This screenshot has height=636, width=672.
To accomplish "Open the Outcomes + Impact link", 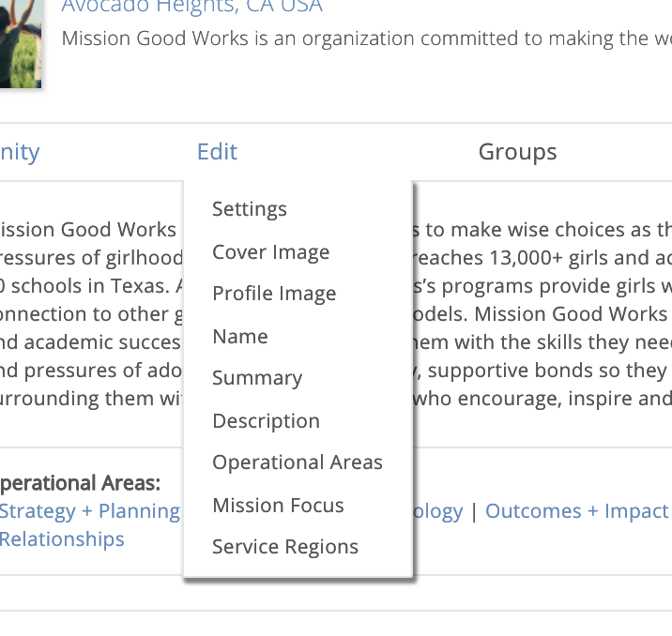I will pos(577,511).
